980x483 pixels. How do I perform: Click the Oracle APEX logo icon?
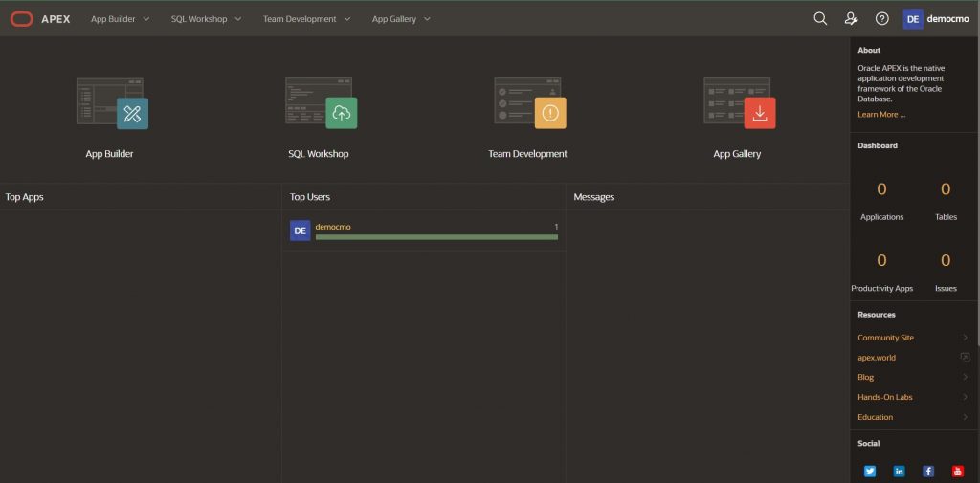tap(21, 19)
